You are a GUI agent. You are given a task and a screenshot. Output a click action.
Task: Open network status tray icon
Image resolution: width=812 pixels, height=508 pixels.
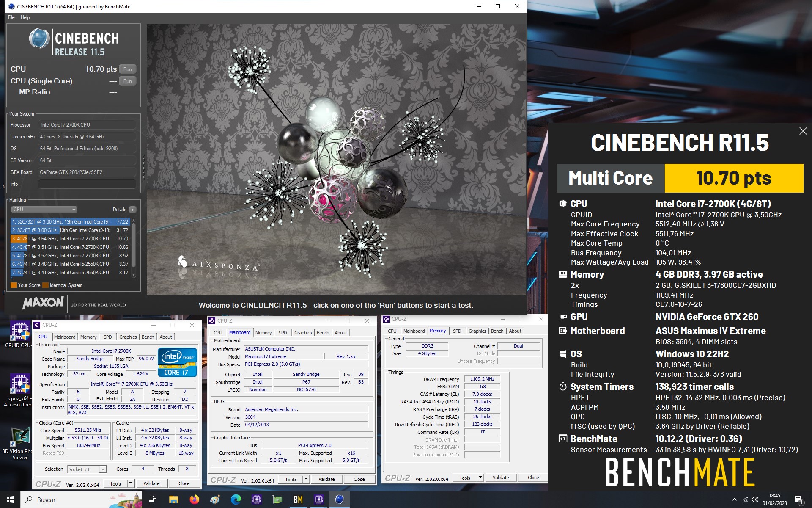pyautogui.click(x=745, y=500)
